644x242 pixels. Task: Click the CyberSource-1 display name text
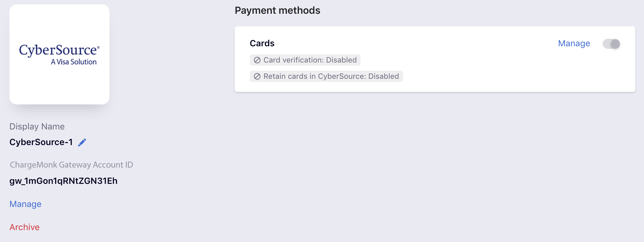pyautogui.click(x=41, y=142)
